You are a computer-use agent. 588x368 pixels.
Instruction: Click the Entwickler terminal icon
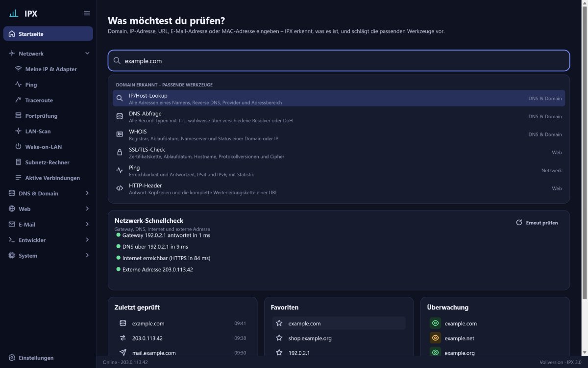click(x=12, y=240)
